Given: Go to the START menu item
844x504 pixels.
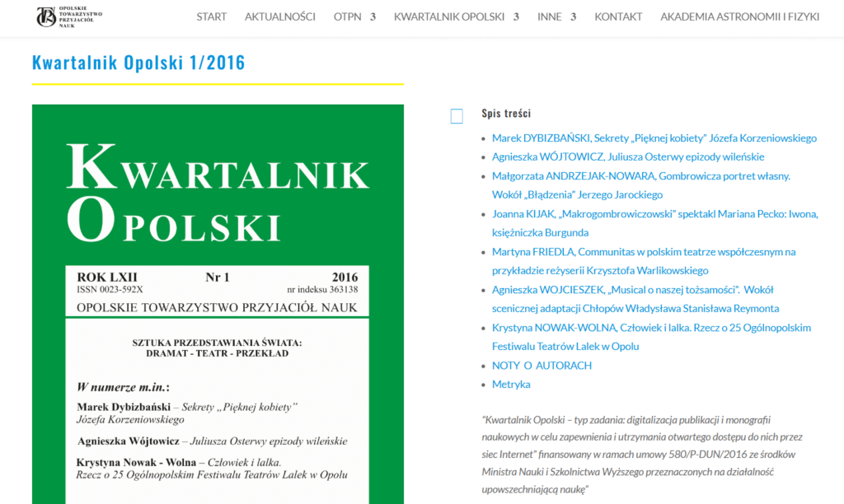Looking at the screenshot, I should pos(211,16).
